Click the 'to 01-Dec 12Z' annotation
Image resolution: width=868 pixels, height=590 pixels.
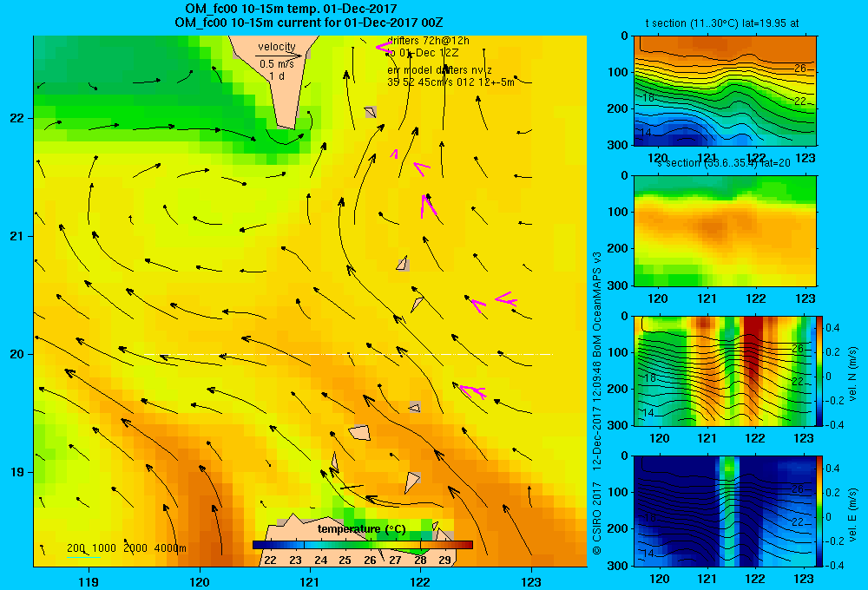423,53
